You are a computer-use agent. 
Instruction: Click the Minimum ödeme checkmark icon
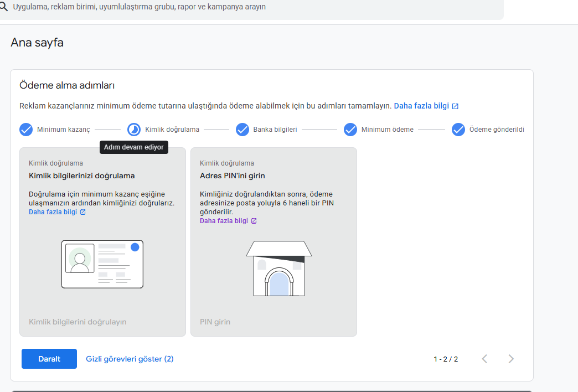(x=350, y=130)
